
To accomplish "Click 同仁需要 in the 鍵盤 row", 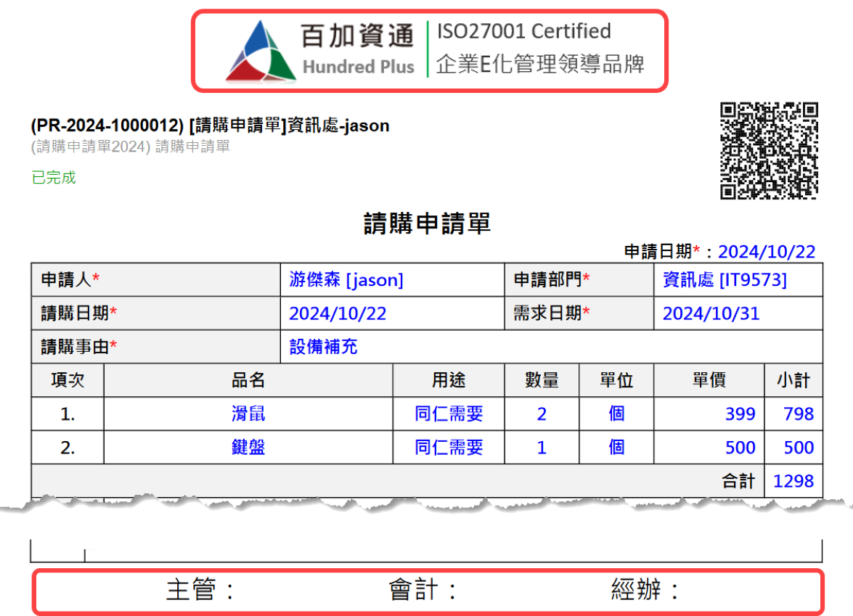I will 449,448.
